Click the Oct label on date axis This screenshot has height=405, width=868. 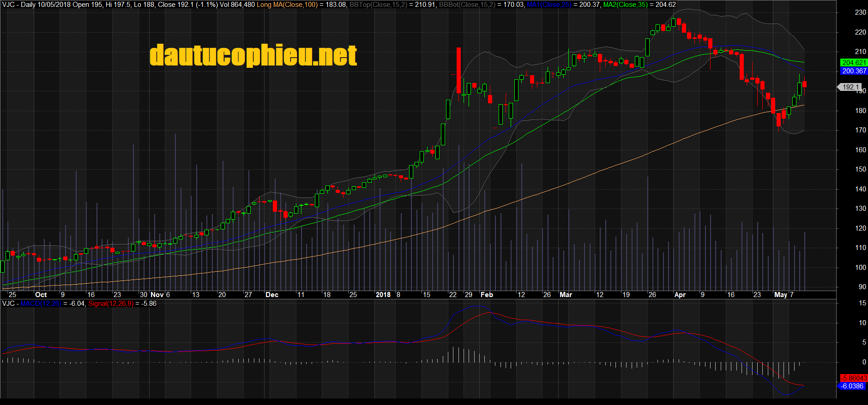[41, 295]
